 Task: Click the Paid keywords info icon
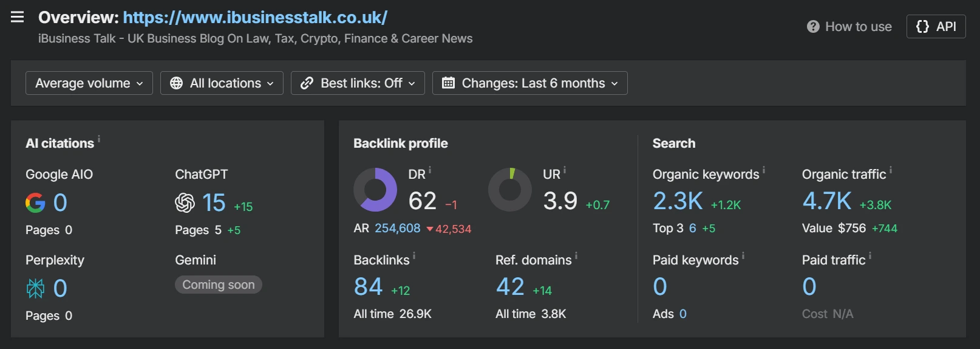[743, 256]
